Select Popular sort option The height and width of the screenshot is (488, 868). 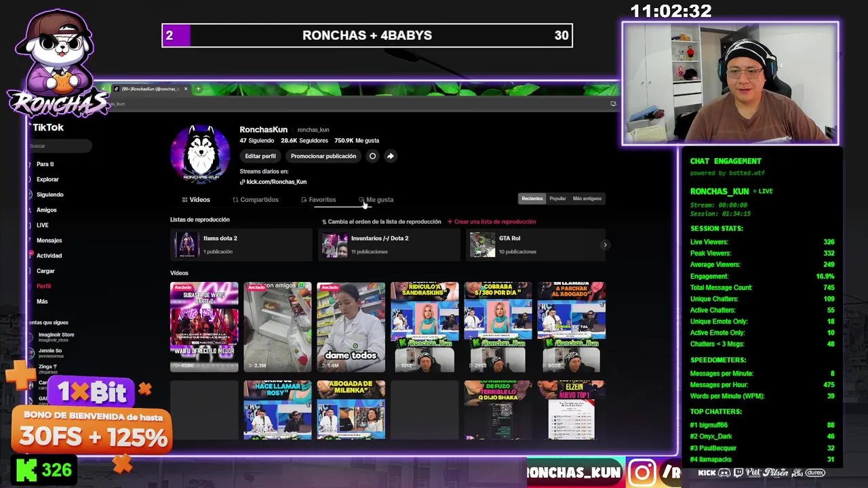pos(557,199)
